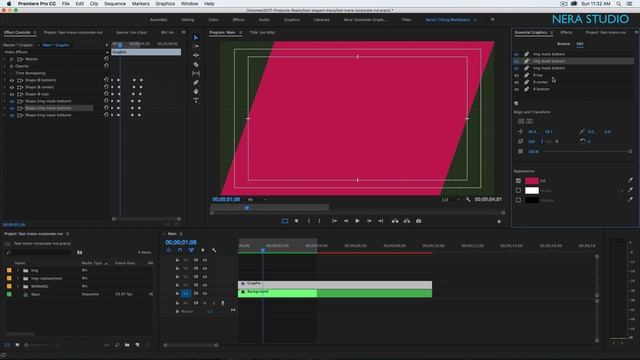Toggle Snap magnet in the timeline
This screenshot has width=640, height=360.
coord(180,250)
